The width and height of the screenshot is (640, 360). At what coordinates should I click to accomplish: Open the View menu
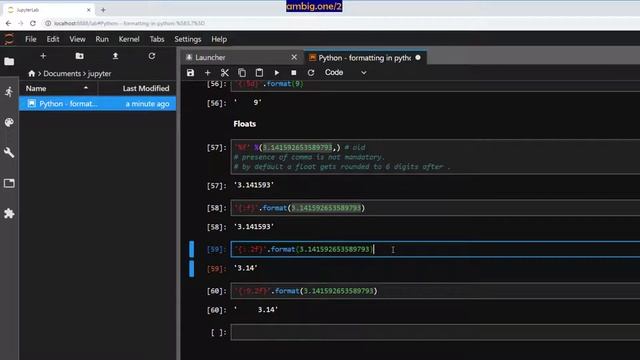pos(77,39)
